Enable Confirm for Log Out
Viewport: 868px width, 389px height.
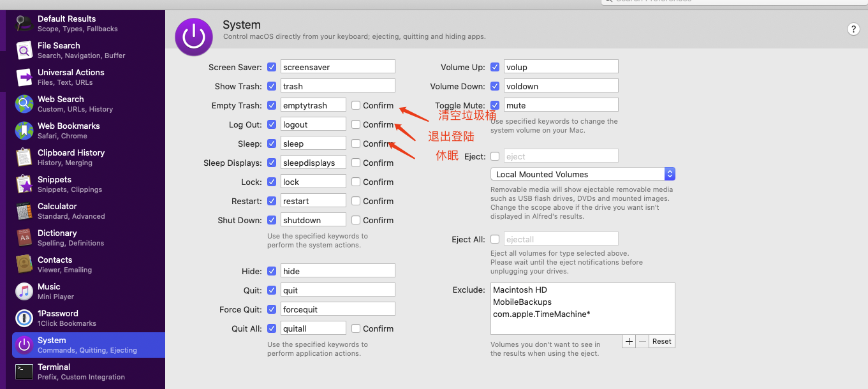tap(356, 124)
